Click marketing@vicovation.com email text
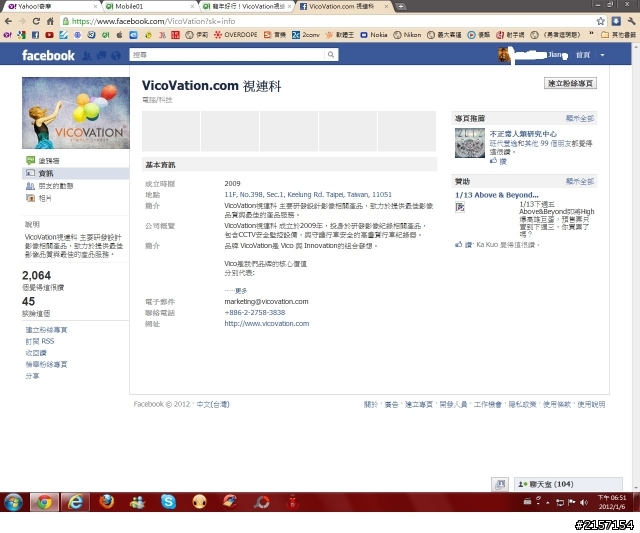640x533 pixels. click(266, 302)
